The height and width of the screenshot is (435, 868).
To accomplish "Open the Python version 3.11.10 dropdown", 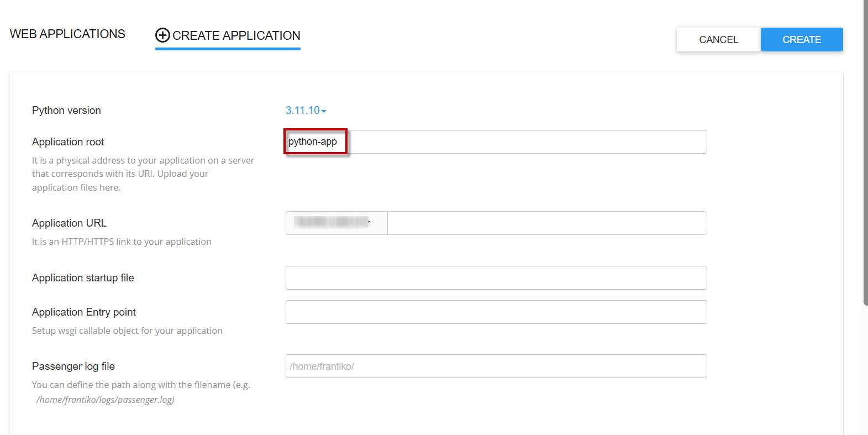I will tap(303, 111).
